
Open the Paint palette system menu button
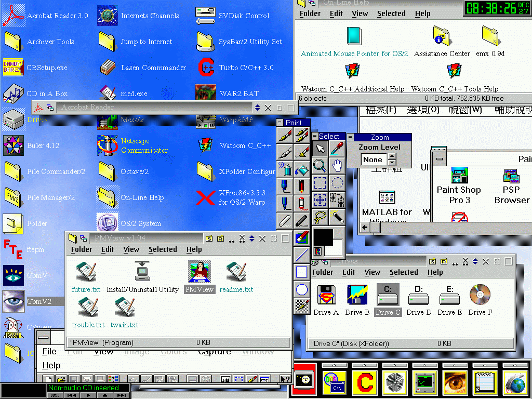pos(280,123)
